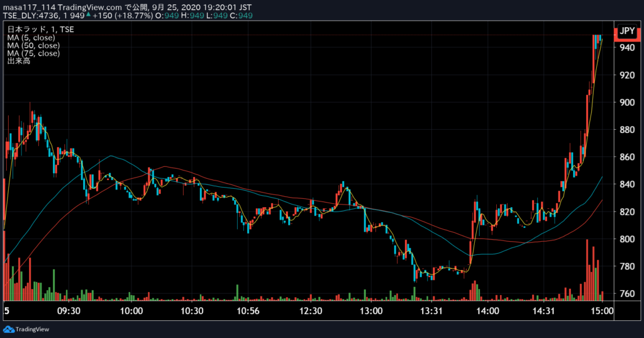The image size is (644, 338).
Task: Click the O:949 open value in header
Action: tap(167, 16)
